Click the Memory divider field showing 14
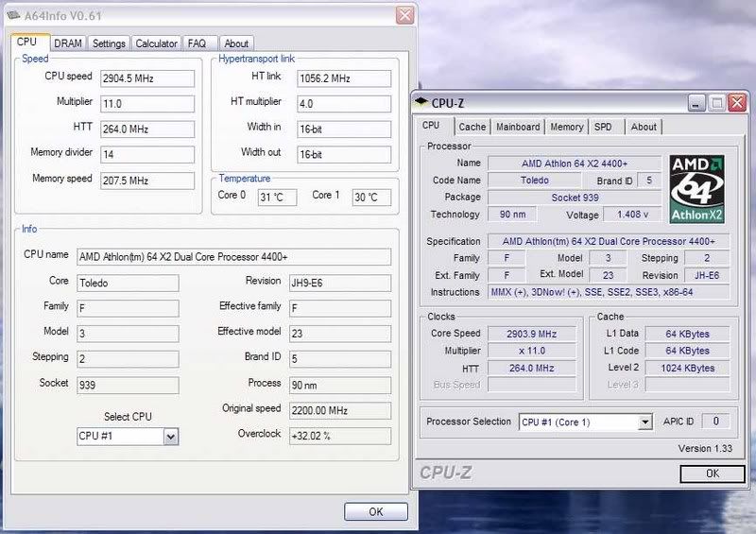756x534 pixels. (x=147, y=155)
